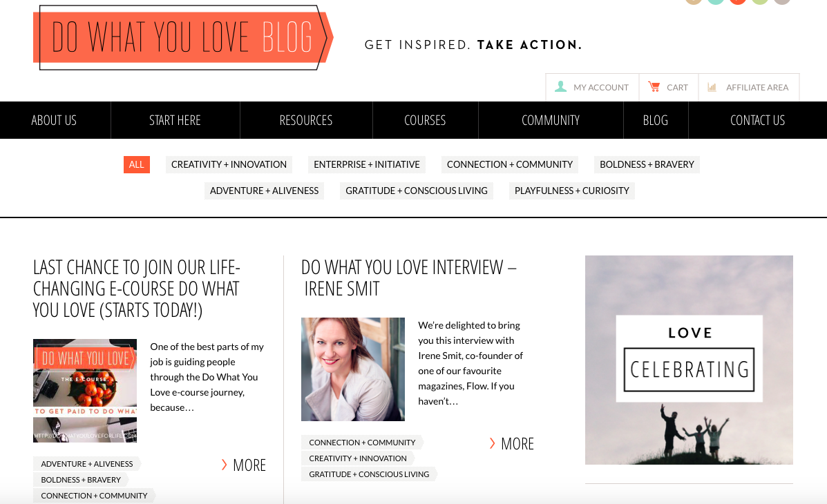This screenshot has height=504, width=827.
Task: Click the Do What You Love Blog logo
Action: pos(183,37)
